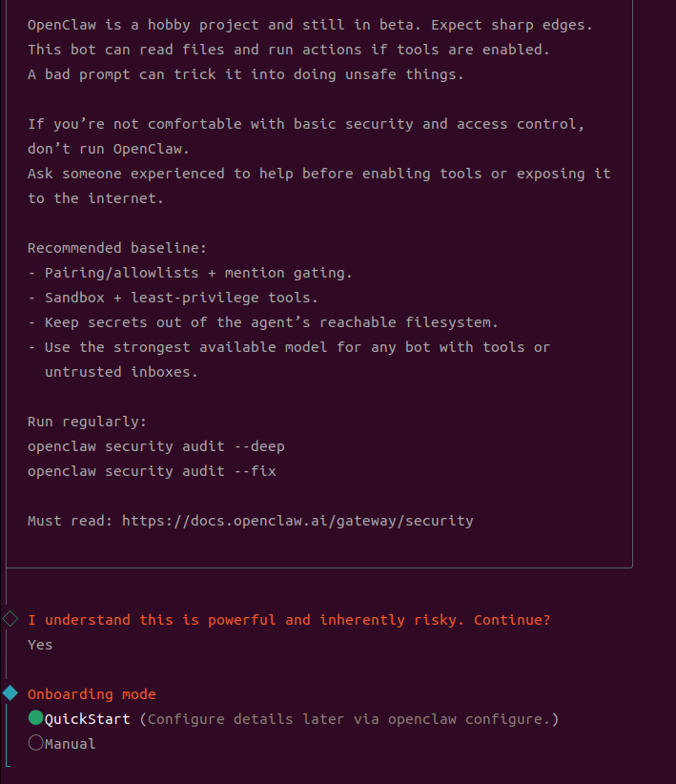Click the "Sandbox + least-privilege tools" bullet
Viewport: 676px width, 784px height.
[x=173, y=298]
